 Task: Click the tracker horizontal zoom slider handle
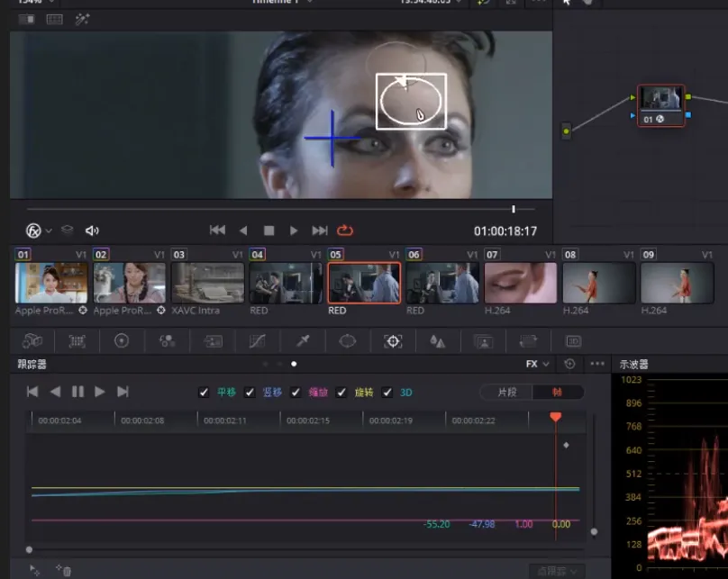point(29,550)
